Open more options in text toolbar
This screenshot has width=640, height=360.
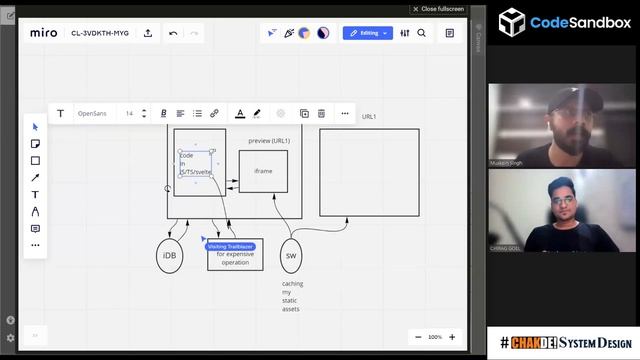pyautogui.click(x=345, y=113)
